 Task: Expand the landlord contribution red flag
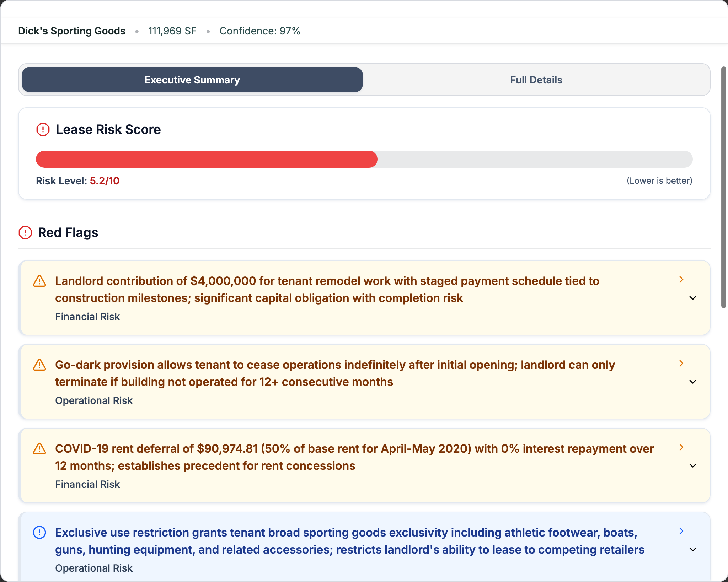pos(693,298)
